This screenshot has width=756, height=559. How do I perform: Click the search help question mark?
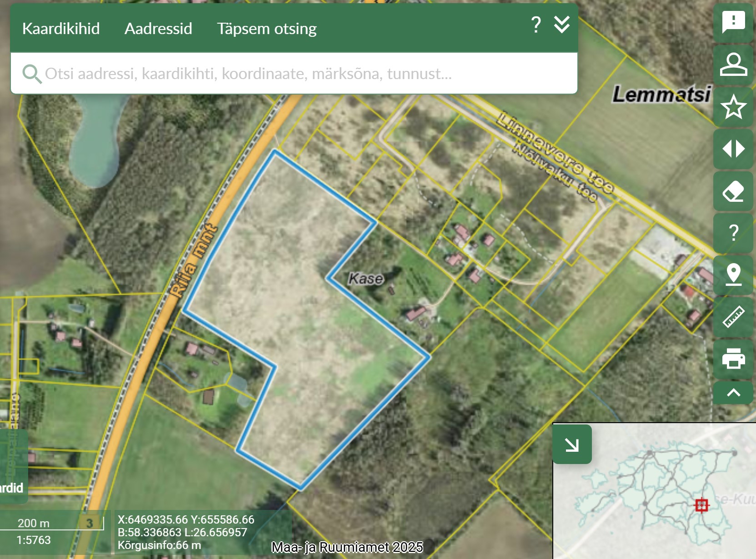[536, 25]
